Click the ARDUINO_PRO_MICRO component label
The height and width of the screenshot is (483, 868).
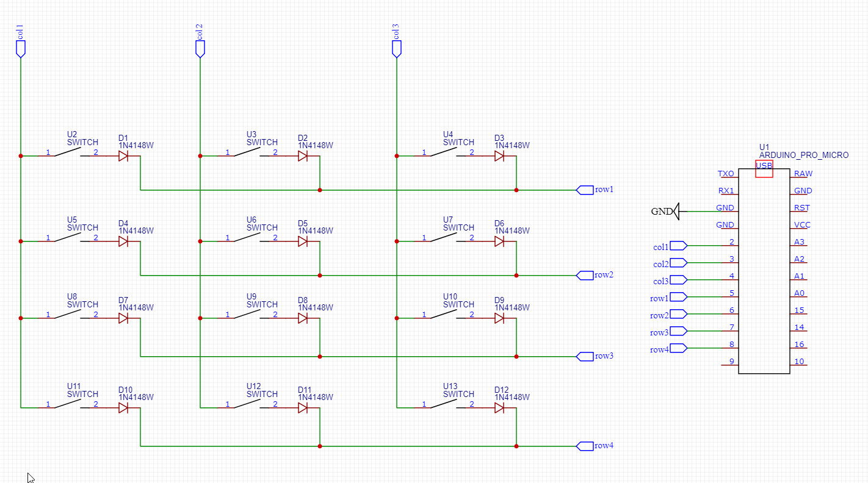point(804,156)
